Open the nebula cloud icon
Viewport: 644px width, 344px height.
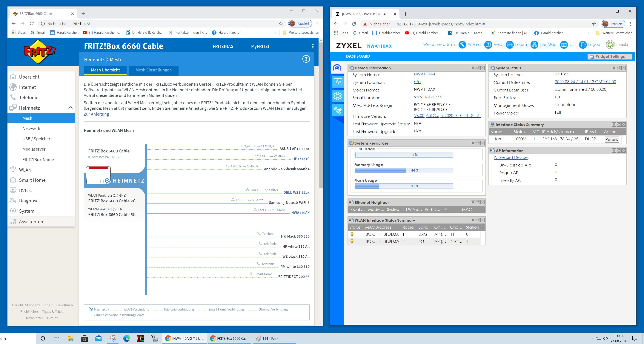610,45
